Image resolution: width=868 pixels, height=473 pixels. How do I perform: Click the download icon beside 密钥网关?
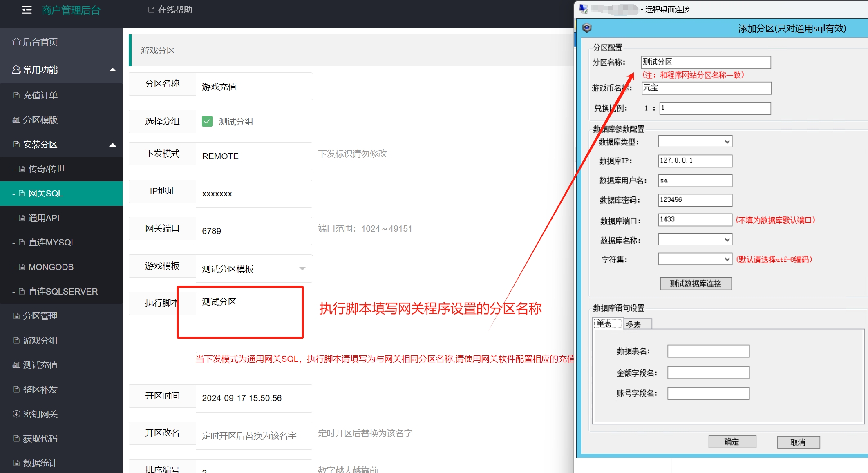pyautogui.click(x=16, y=414)
